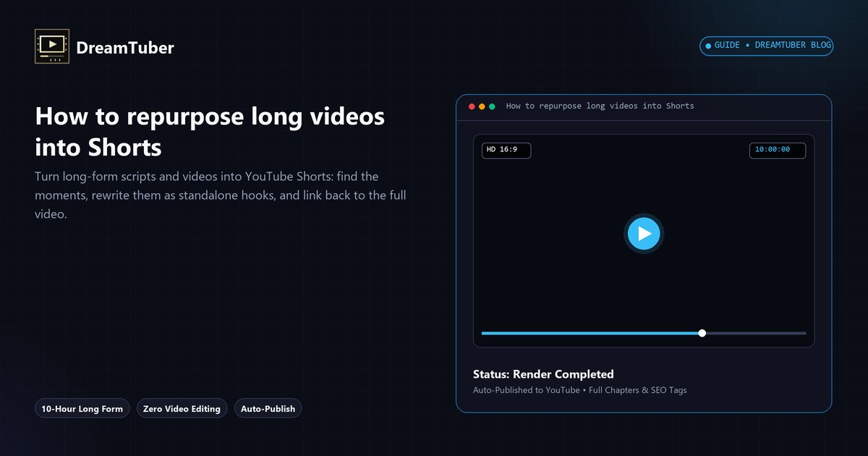This screenshot has height=456, width=868.
Task: Click the main headline about repurposing videos
Action: click(x=210, y=132)
